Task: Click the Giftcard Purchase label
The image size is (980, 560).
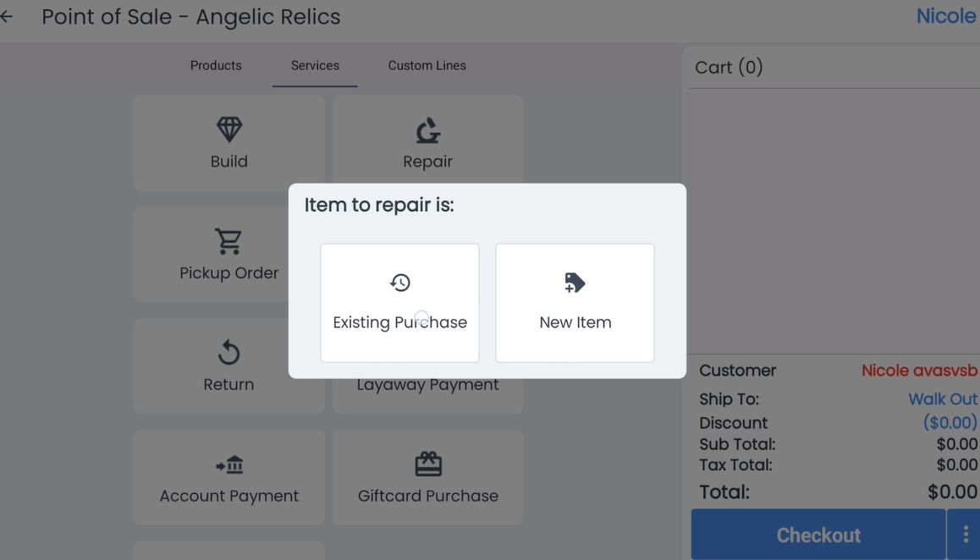Action: coord(428,497)
